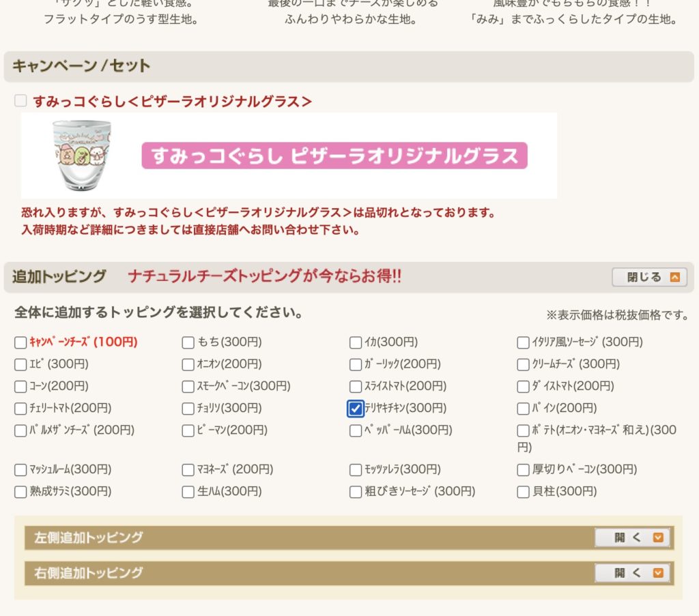Enable the イタリア風ソーセージ topping checkbox
699x616 pixels.
[523, 342]
